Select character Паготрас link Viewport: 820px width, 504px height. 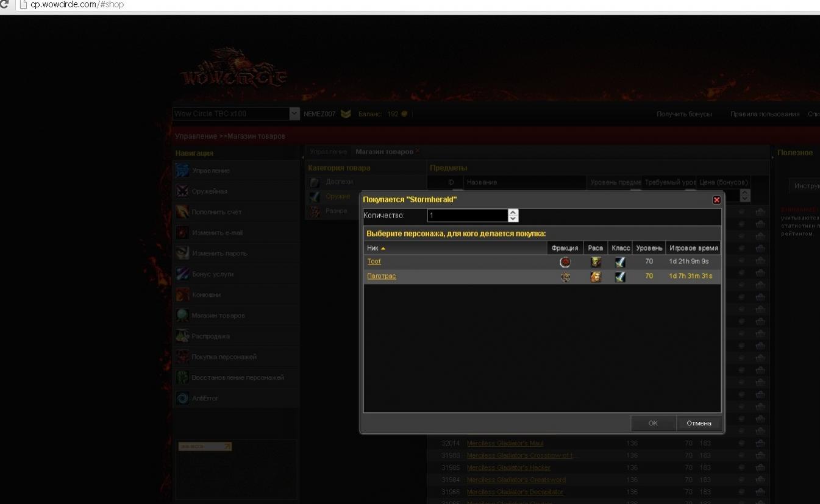[381, 277]
